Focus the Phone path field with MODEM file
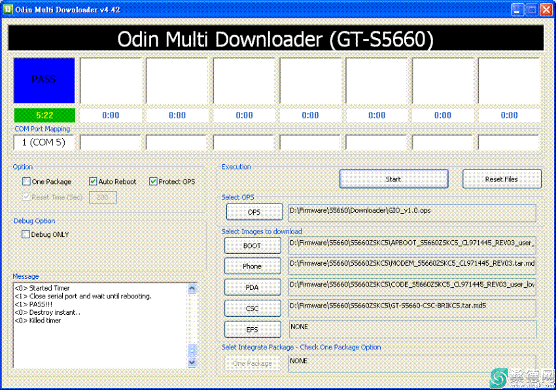Screen dimensions: 558x392 [412, 266]
